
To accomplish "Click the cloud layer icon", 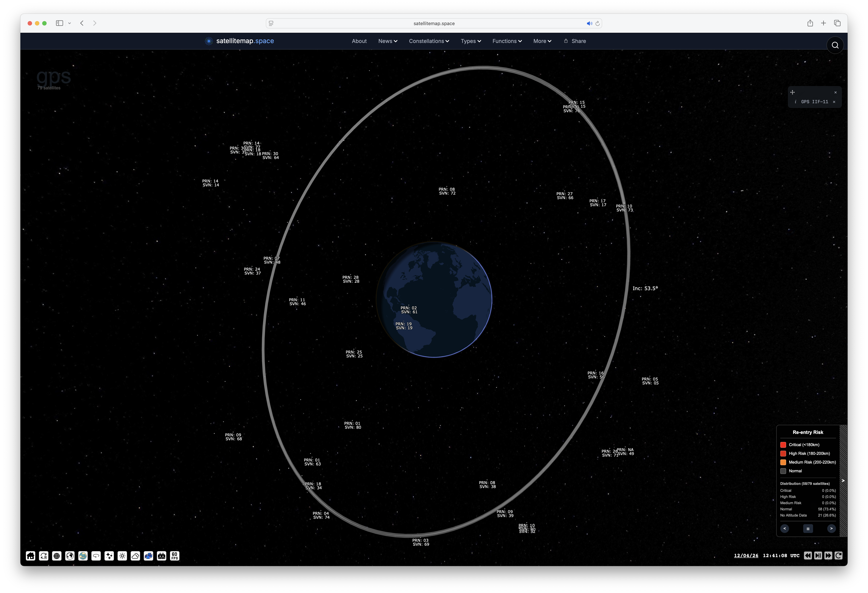I will click(x=135, y=556).
